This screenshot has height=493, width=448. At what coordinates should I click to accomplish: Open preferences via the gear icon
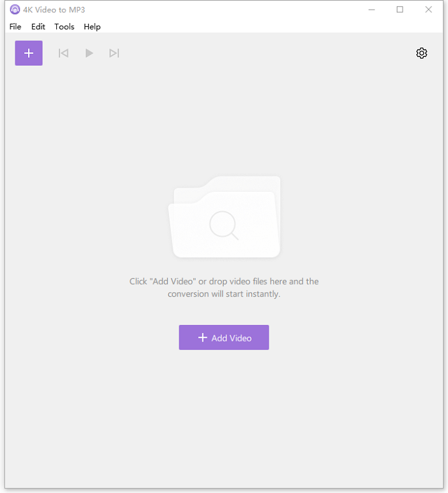tap(422, 53)
